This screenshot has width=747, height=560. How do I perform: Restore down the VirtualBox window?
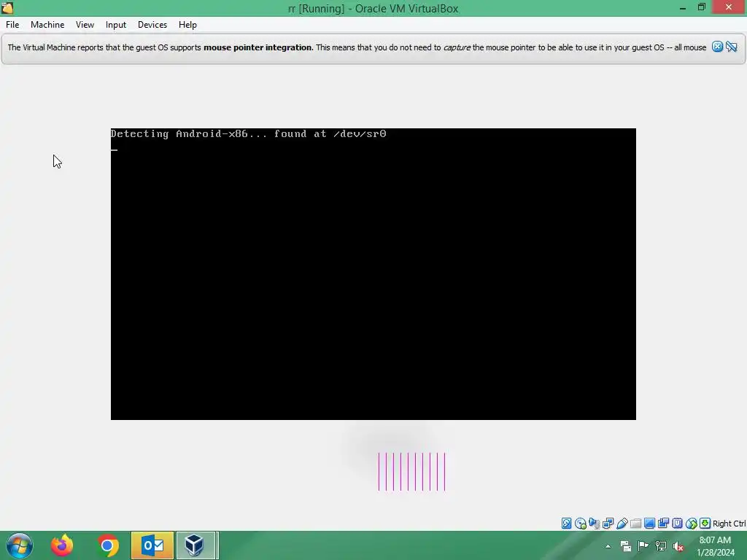pyautogui.click(x=702, y=7)
